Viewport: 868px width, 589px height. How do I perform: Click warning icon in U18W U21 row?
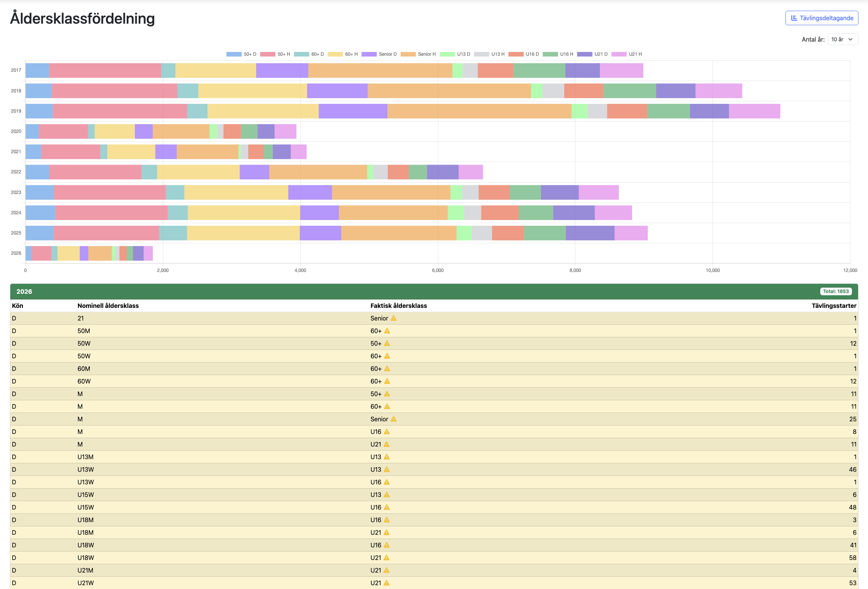[x=387, y=558]
